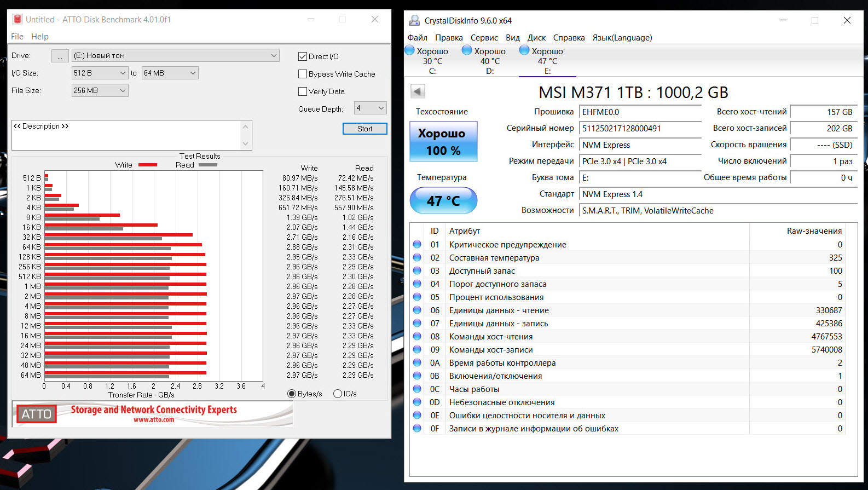Viewport: 868px width, 490px height.
Task: Click the red Write legend swatch
Action: pyautogui.click(x=148, y=165)
